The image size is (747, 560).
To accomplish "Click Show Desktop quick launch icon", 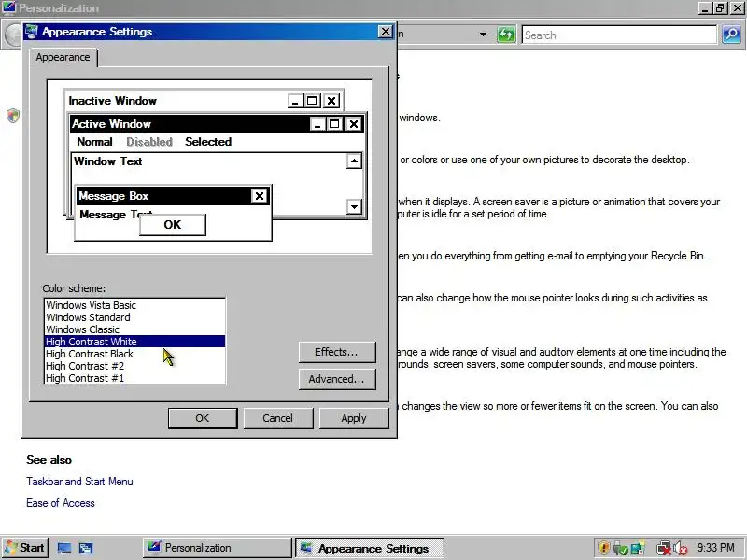I will tap(64, 548).
